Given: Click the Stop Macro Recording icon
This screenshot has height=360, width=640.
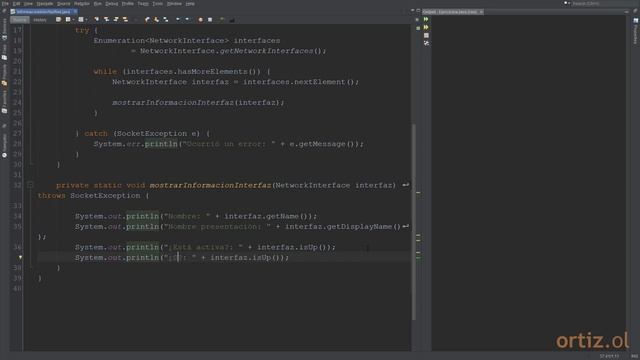Looking at the screenshot, I should (210, 20).
